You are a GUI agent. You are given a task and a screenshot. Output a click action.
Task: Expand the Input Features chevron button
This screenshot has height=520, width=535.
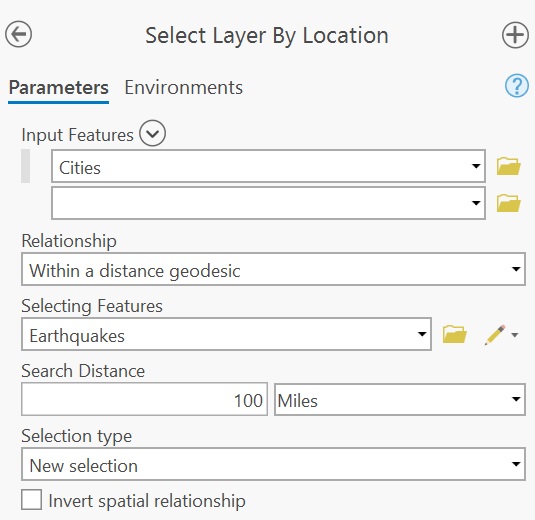[x=152, y=133]
